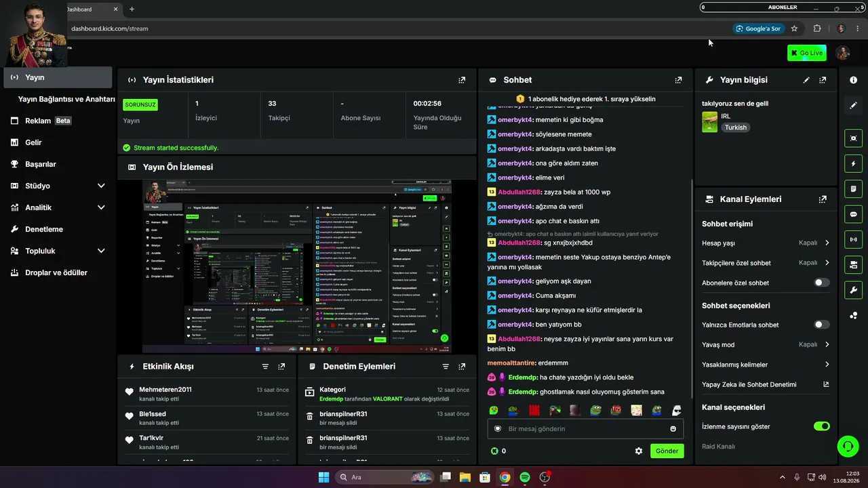Open Yasaklanmış kelimeler chevron
Image resolution: width=868 pixels, height=488 pixels.
(827, 364)
